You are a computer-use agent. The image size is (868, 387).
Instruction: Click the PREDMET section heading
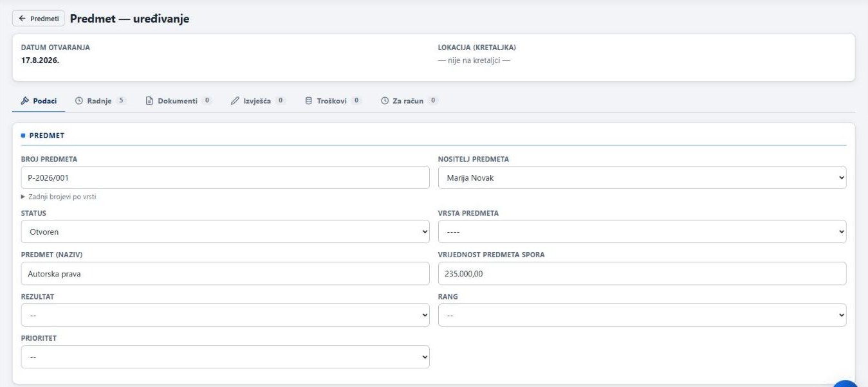[x=46, y=136]
